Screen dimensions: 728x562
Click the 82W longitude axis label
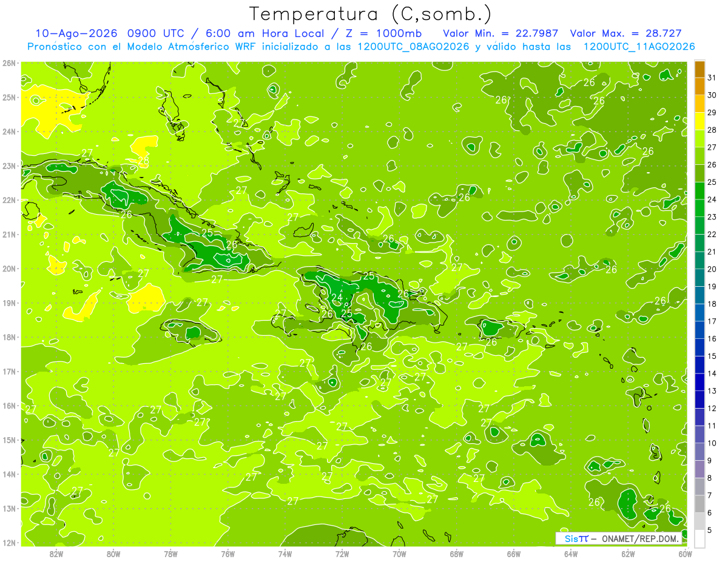coord(56,554)
